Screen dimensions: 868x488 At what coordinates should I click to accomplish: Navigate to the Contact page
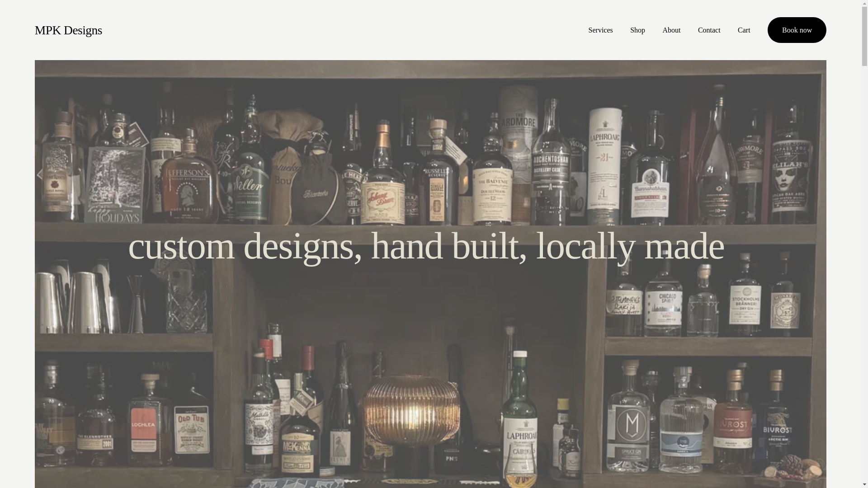tap(709, 30)
